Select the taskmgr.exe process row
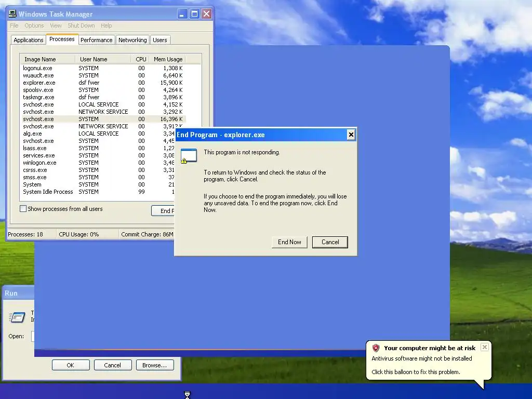The image size is (532, 399). [x=103, y=97]
